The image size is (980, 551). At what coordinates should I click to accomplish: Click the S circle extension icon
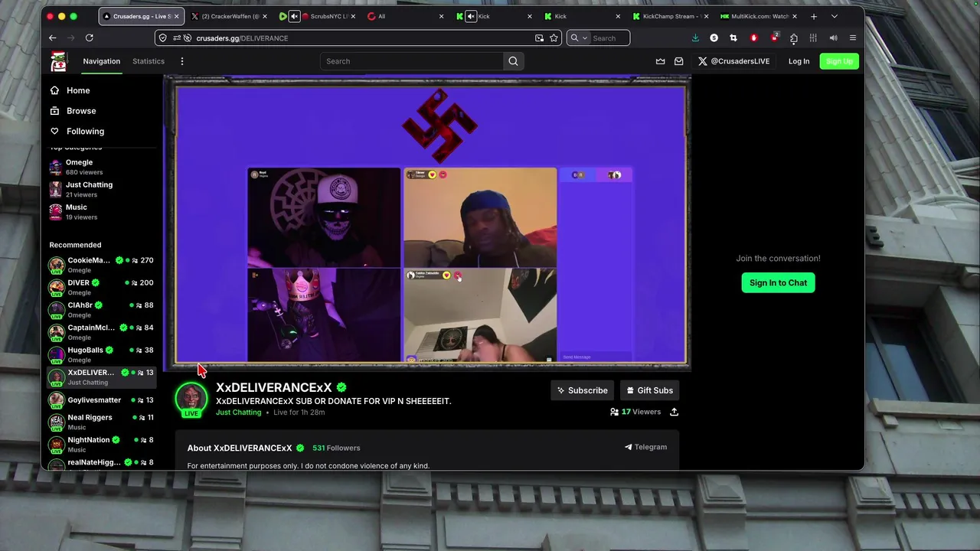(714, 37)
